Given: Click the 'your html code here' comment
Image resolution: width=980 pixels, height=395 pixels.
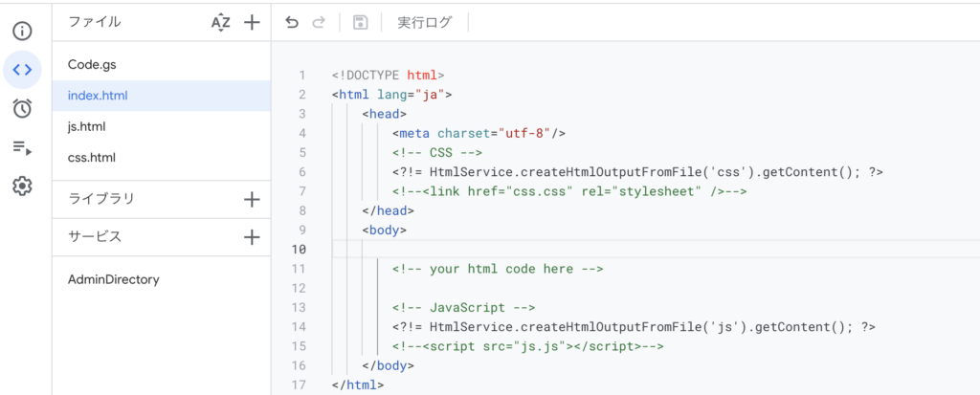Looking at the screenshot, I should (x=498, y=270).
